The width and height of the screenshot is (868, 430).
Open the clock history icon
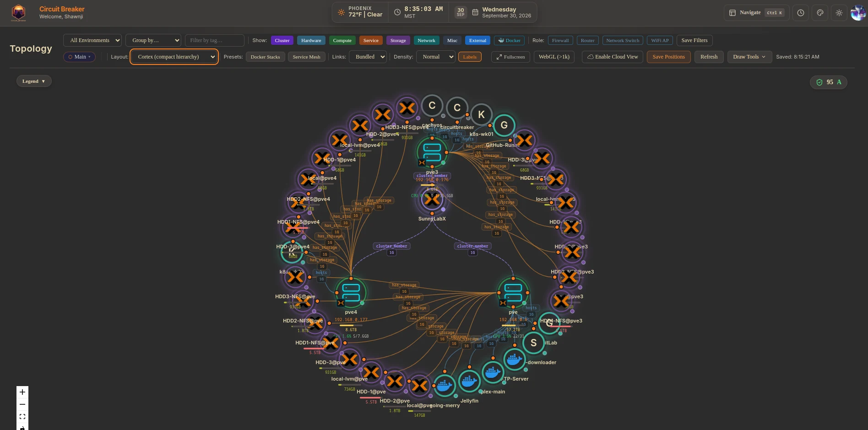coord(801,13)
